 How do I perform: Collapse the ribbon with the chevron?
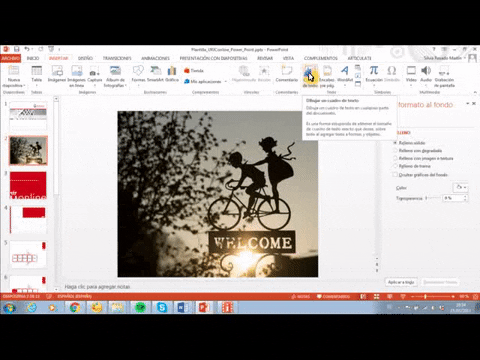[x=475, y=92]
